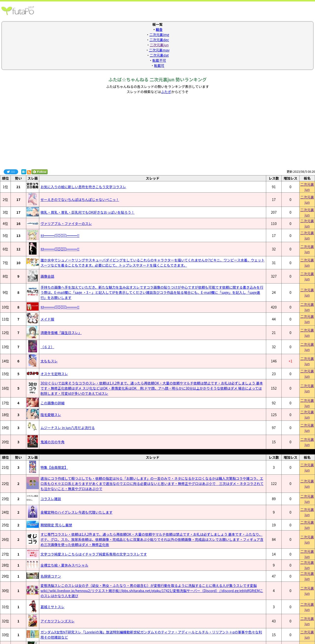This screenshot has height=644, width=315.
Task: Open the 鬼滅の刃の牛角 thread link
Action: [52, 442]
